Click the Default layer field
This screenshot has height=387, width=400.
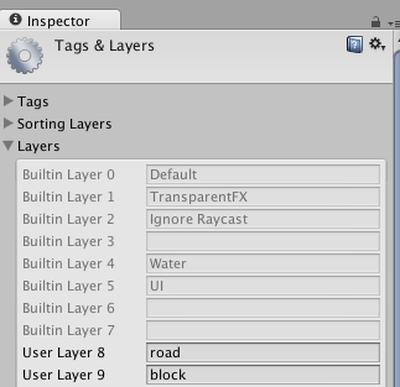(263, 174)
